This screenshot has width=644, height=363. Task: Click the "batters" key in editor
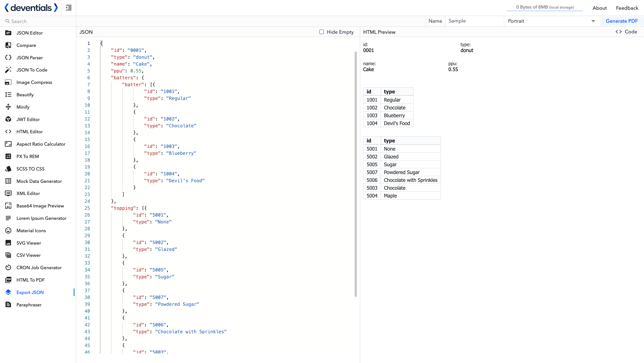pos(123,78)
